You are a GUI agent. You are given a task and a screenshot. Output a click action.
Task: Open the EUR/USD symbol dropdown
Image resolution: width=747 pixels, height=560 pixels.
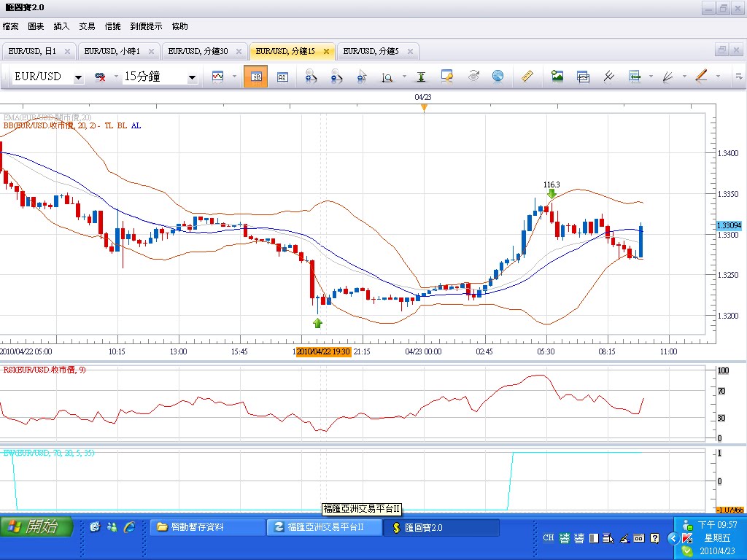pyautogui.click(x=79, y=77)
